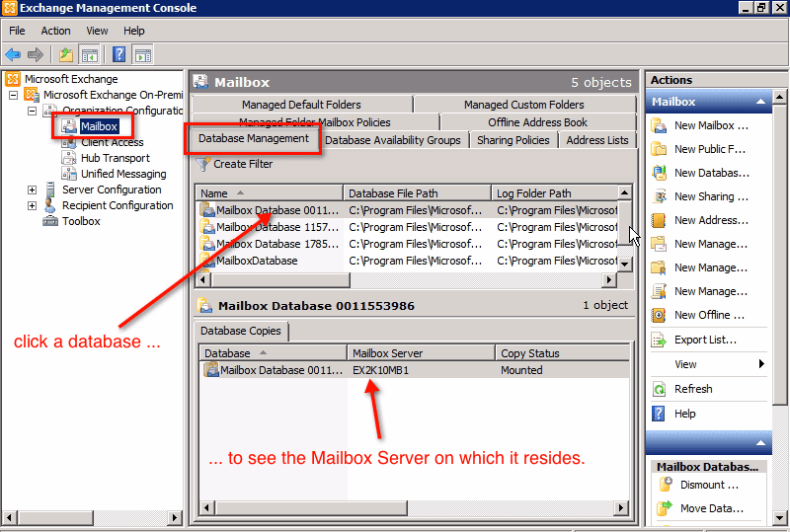Toggle the Show/Hide console tree toolbar icon
This screenshot has height=532, width=790.
coord(90,54)
